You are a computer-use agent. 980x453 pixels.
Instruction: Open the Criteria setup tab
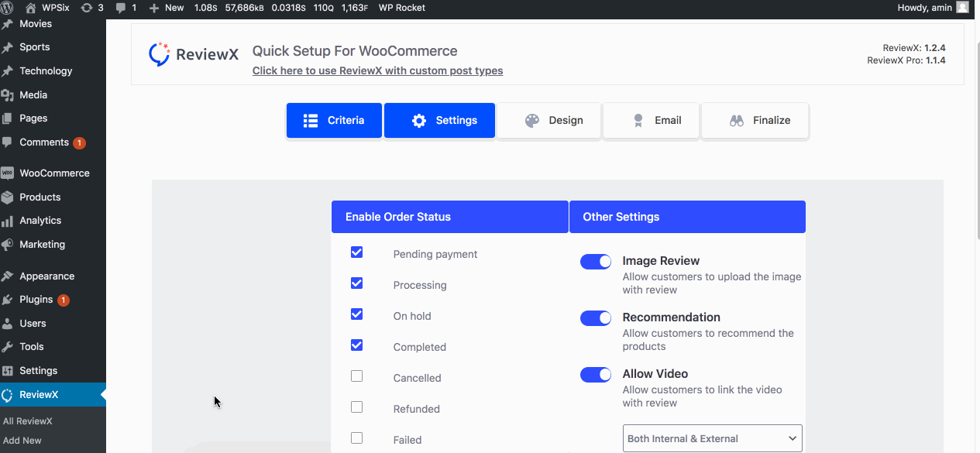[334, 120]
